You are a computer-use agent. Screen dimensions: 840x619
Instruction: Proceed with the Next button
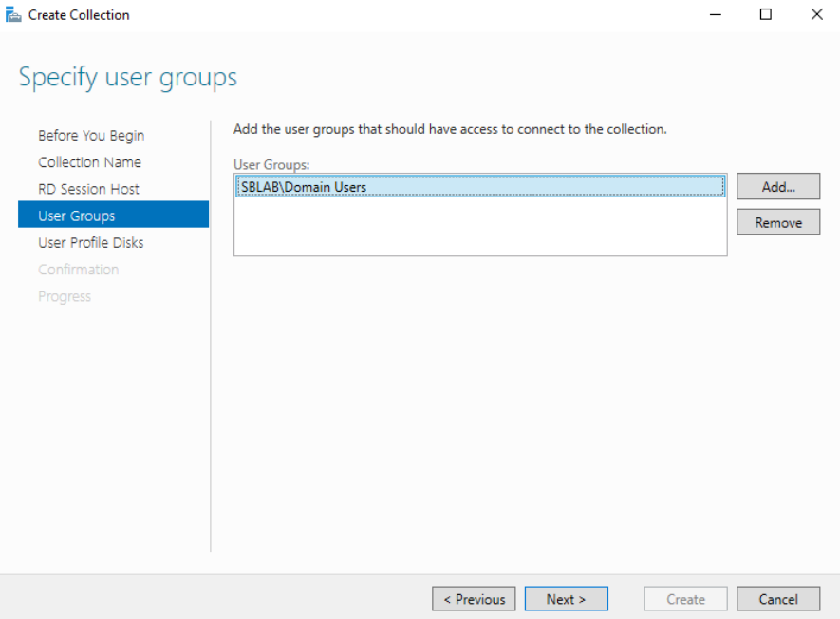566,598
